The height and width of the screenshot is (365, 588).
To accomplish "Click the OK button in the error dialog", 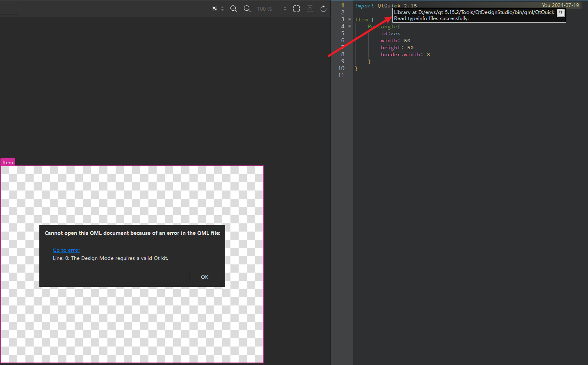I will [205, 277].
